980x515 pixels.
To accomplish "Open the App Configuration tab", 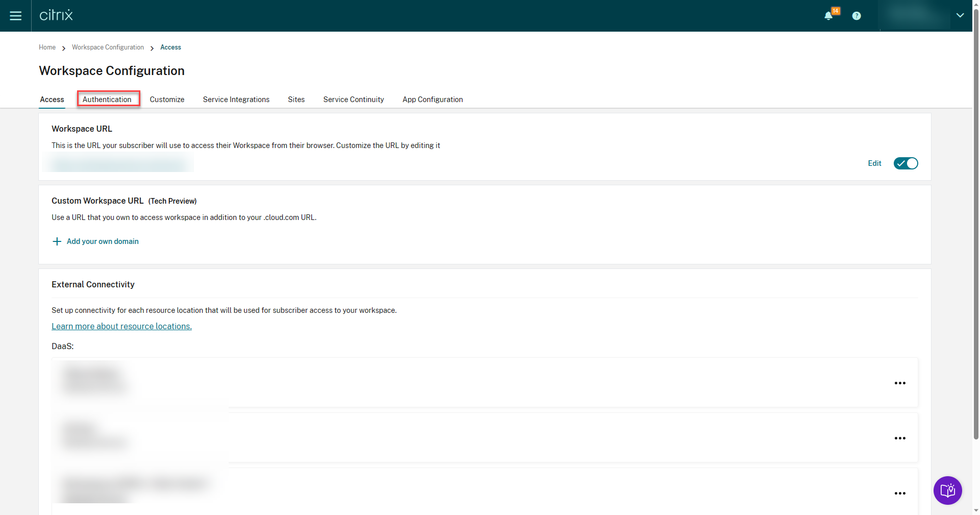I will point(433,100).
